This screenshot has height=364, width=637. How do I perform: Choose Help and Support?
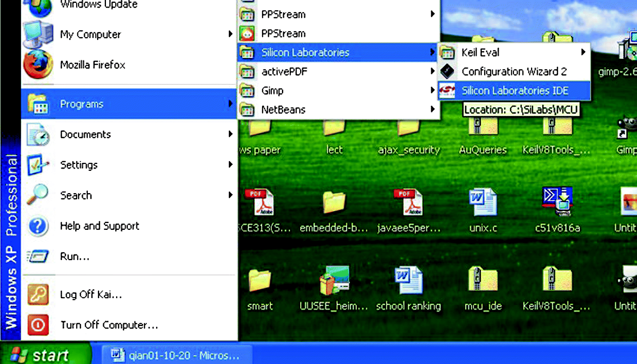tap(129, 226)
